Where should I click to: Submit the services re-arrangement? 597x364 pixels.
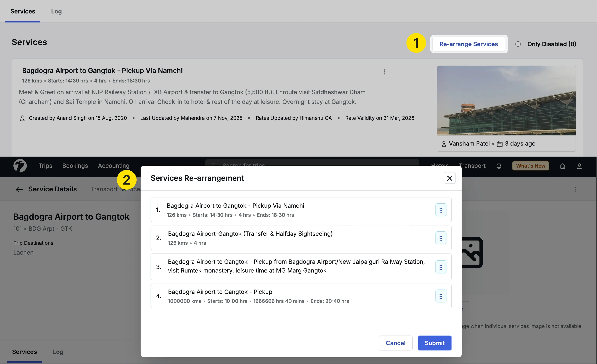pos(434,343)
